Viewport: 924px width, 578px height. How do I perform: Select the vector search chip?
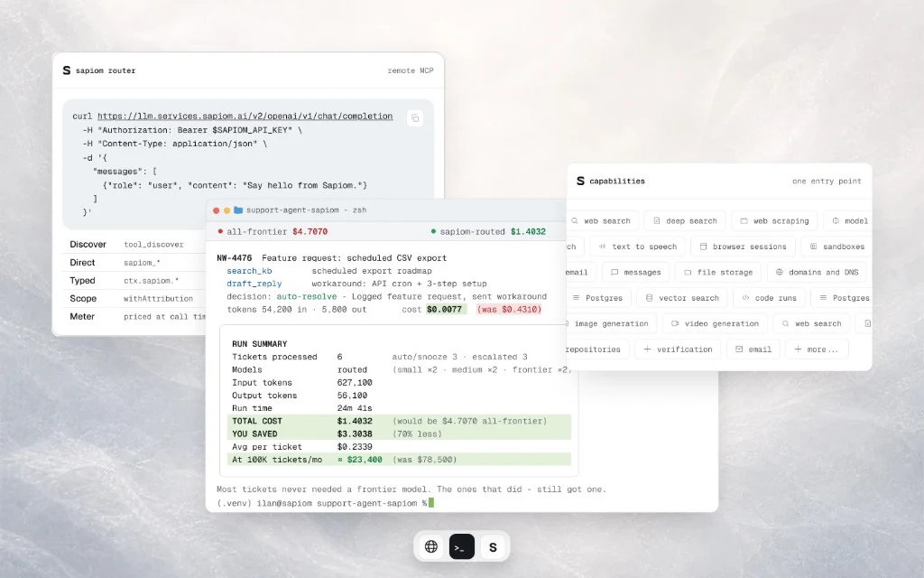(682, 298)
